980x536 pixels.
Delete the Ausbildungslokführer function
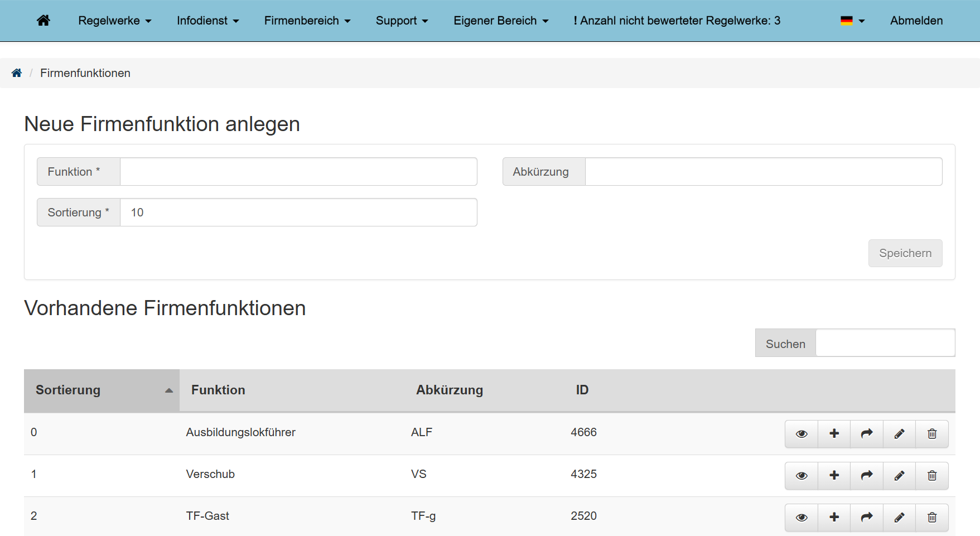(x=932, y=434)
